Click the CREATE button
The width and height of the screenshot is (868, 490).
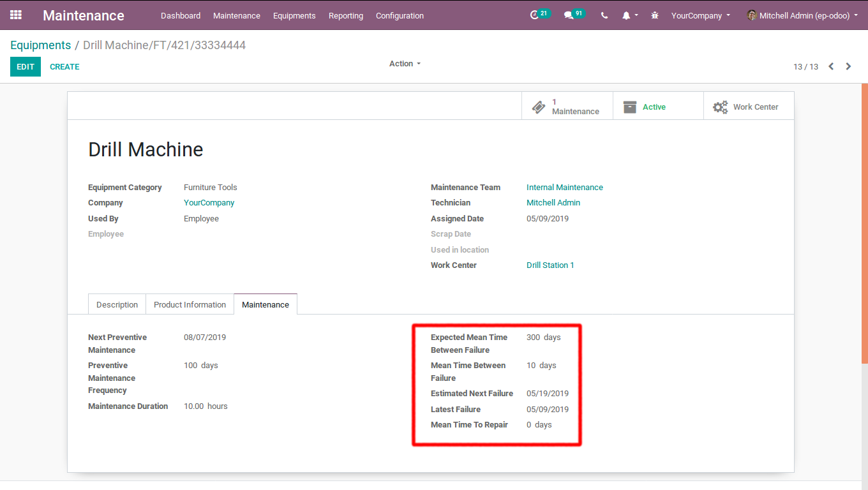tap(64, 66)
